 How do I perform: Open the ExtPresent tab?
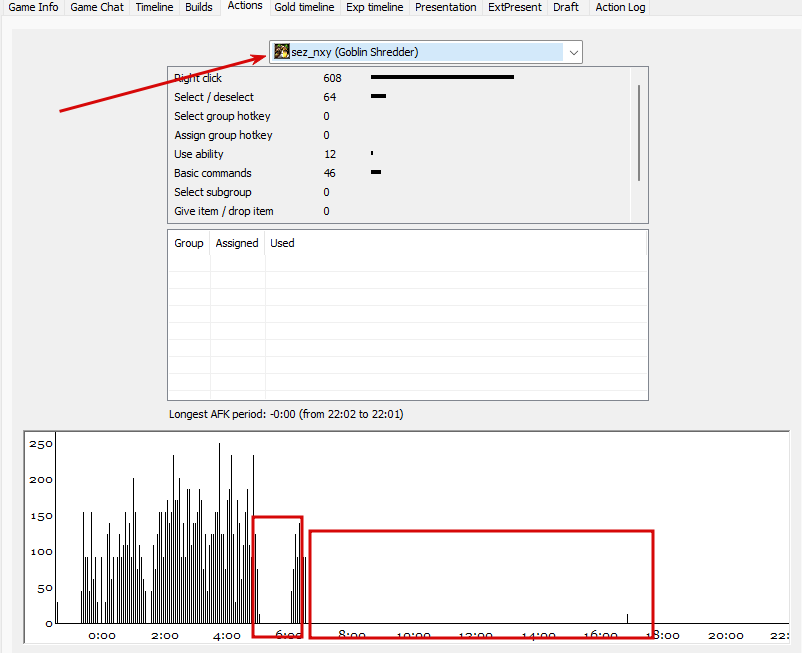click(515, 7)
